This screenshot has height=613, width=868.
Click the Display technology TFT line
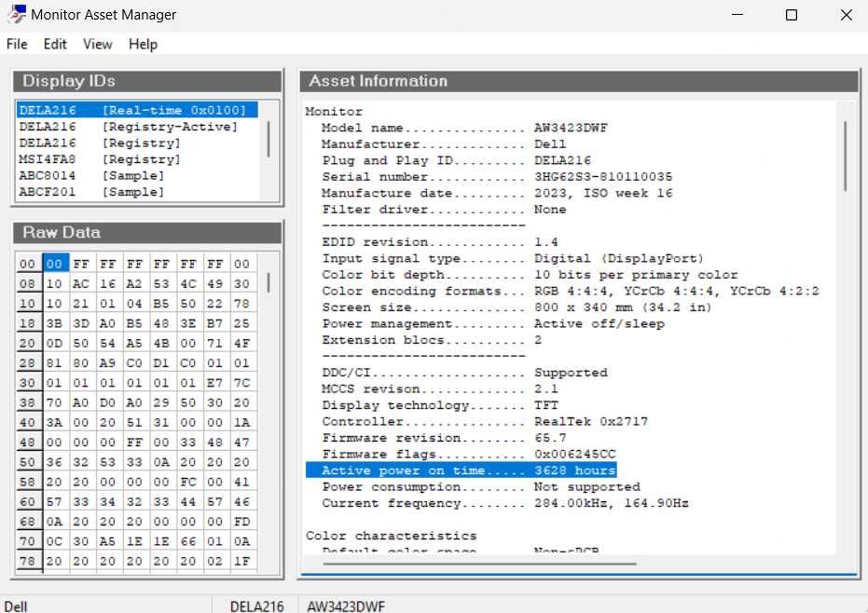(440, 405)
